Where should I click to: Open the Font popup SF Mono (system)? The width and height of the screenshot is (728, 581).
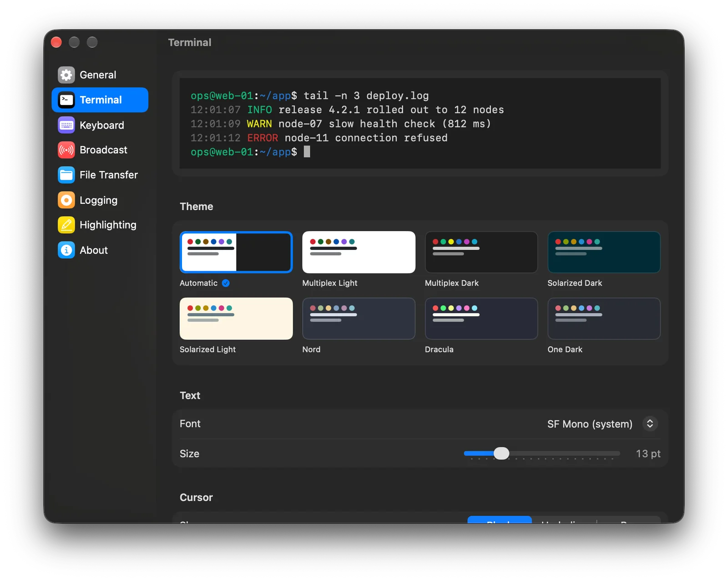click(602, 424)
